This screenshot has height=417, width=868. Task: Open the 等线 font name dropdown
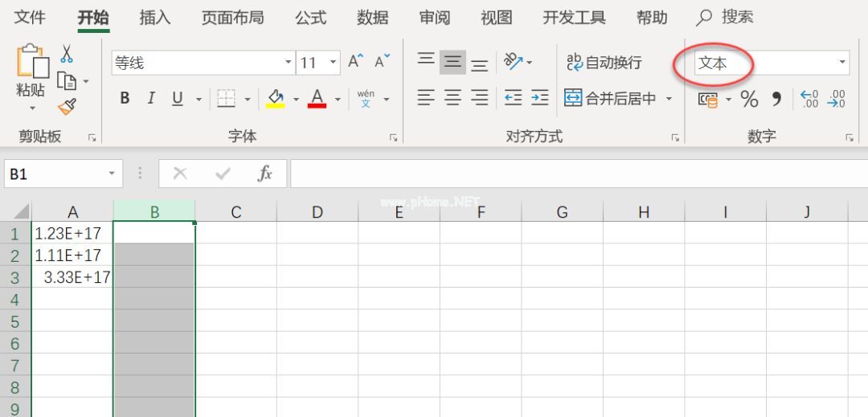point(289,63)
